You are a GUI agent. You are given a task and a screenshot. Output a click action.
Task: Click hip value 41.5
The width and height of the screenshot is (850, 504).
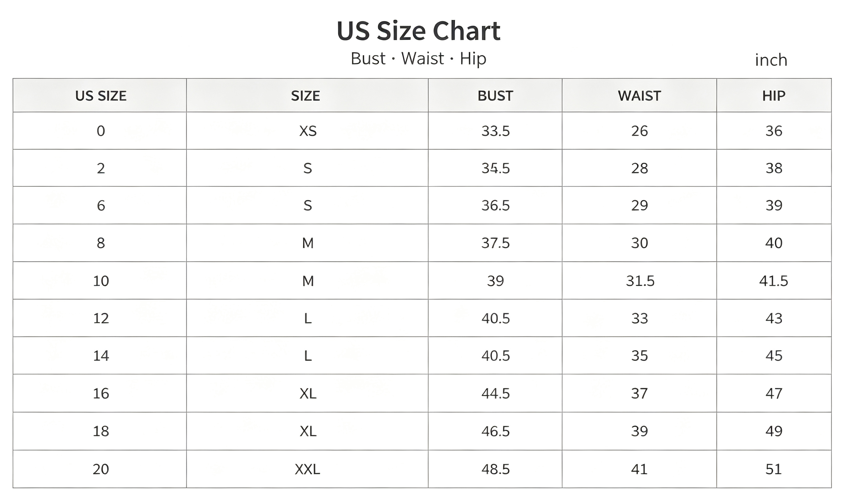pos(774,281)
